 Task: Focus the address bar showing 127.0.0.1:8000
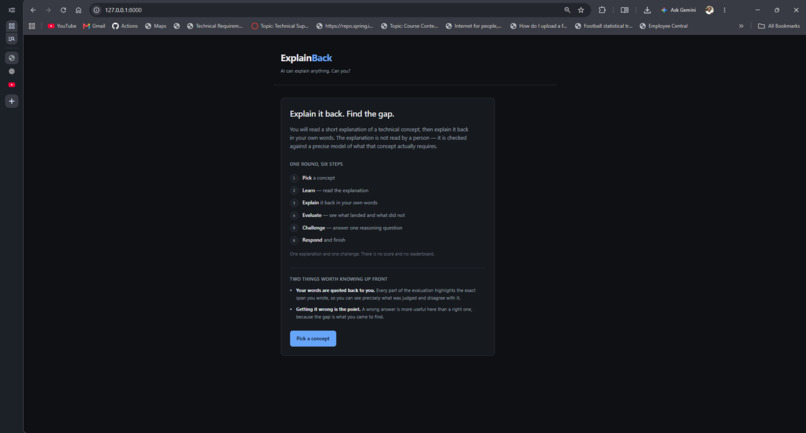point(329,10)
